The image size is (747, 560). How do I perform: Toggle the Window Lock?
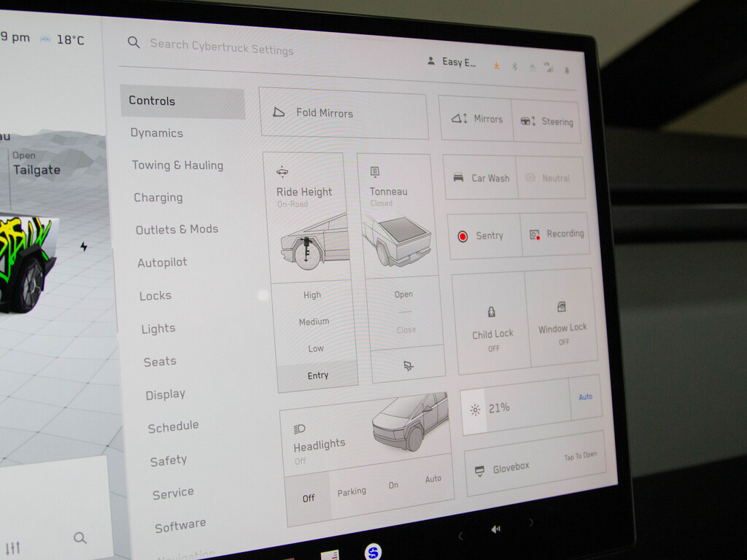561,317
